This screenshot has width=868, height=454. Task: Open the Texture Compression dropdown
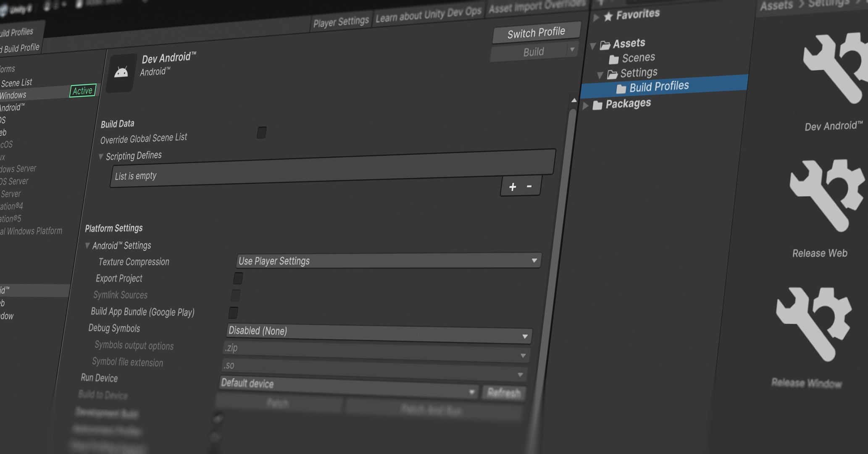(x=388, y=261)
